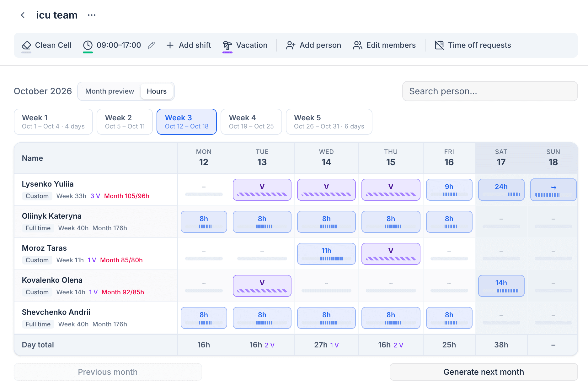Screen dimensions: 588x387
Task: Click Oliinyk Kateryna's empty Sunday cell
Action: (553, 222)
